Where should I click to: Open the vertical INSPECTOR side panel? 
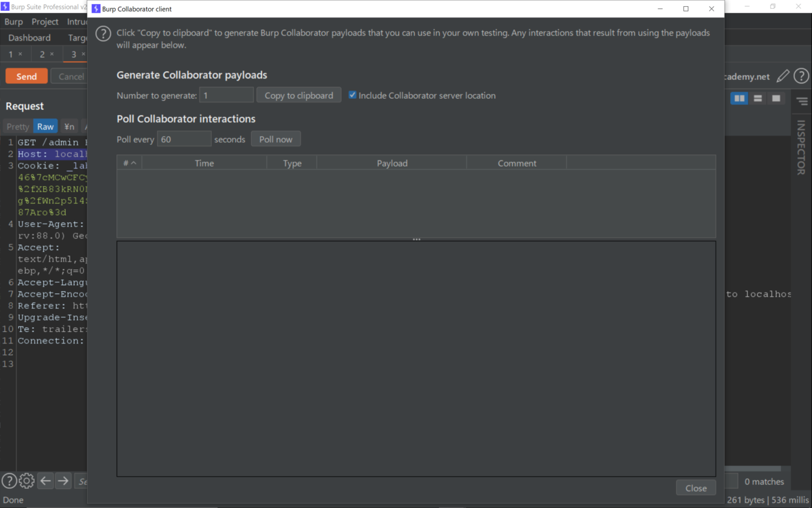tap(801, 147)
